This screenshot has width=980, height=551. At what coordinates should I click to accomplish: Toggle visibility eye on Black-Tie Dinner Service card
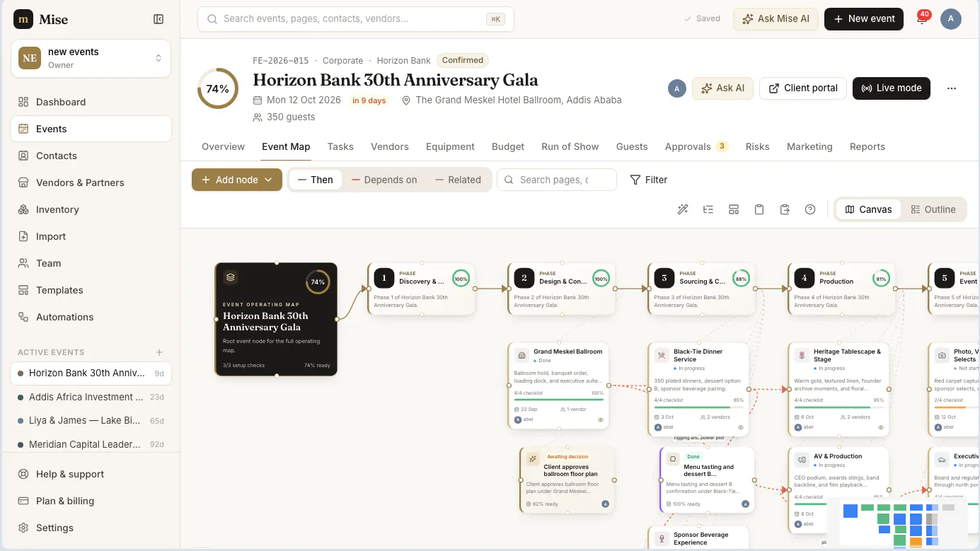tap(741, 427)
